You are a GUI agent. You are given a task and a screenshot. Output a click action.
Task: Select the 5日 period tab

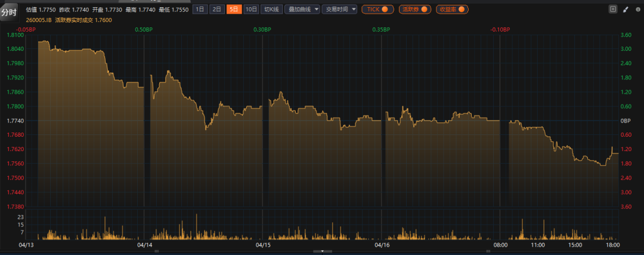[234, 9]
